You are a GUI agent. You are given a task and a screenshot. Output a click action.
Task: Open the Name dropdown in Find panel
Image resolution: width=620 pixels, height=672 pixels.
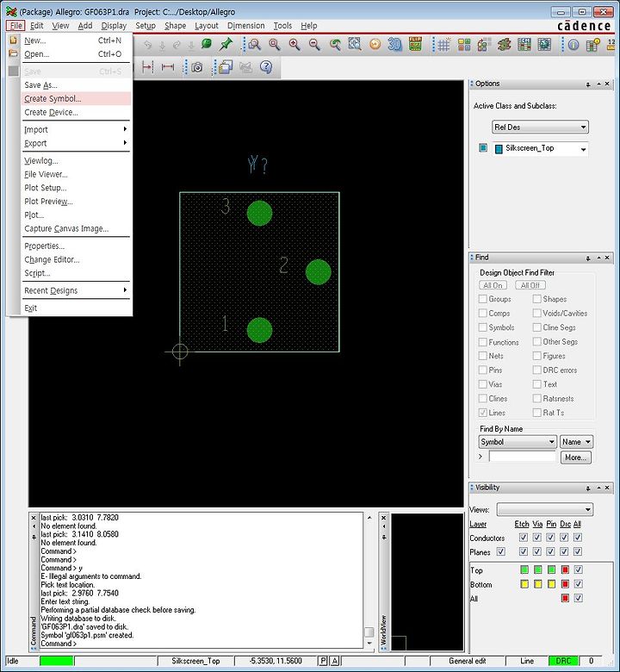click(576, 442)
